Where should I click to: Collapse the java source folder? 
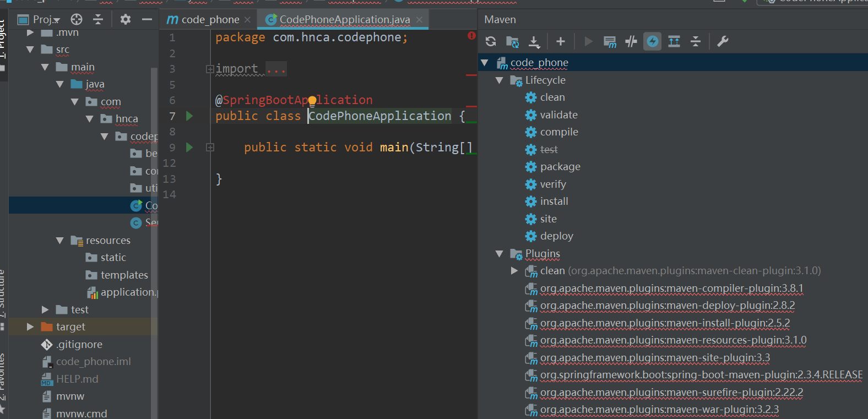coord(60,84)
